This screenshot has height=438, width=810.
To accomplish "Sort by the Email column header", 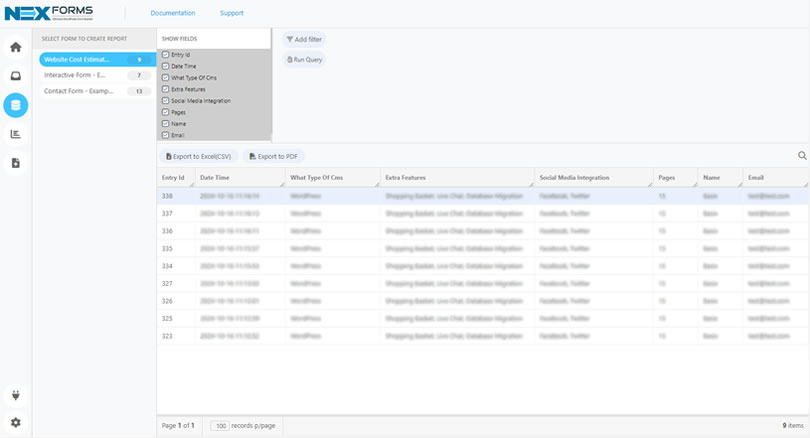I will click(776, 177).
